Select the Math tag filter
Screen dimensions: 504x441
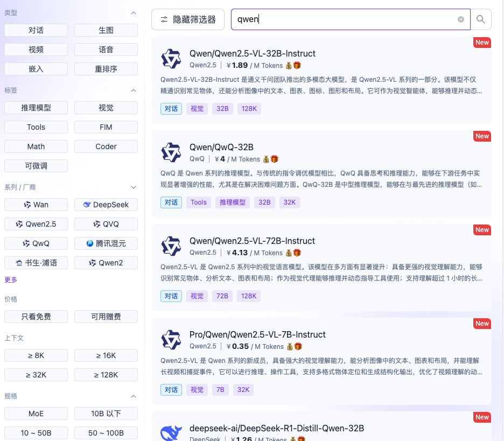[x=36, y=146]
